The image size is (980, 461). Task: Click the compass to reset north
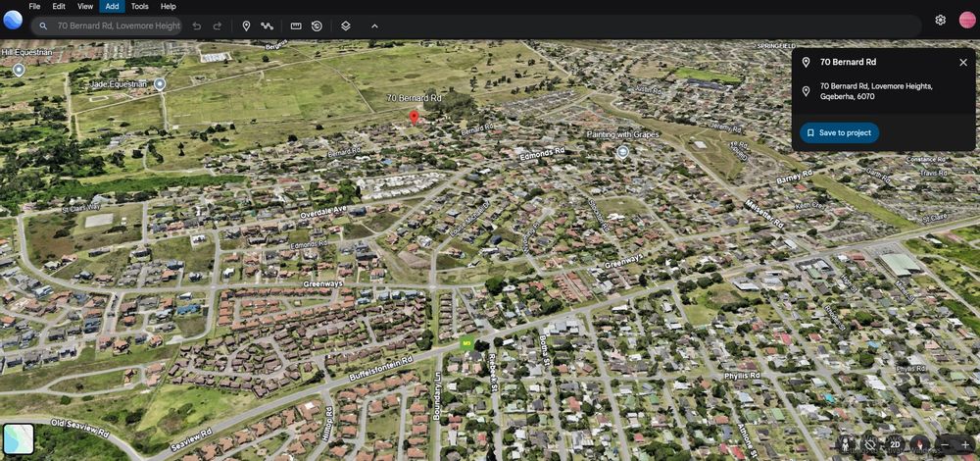coord(919,444)
